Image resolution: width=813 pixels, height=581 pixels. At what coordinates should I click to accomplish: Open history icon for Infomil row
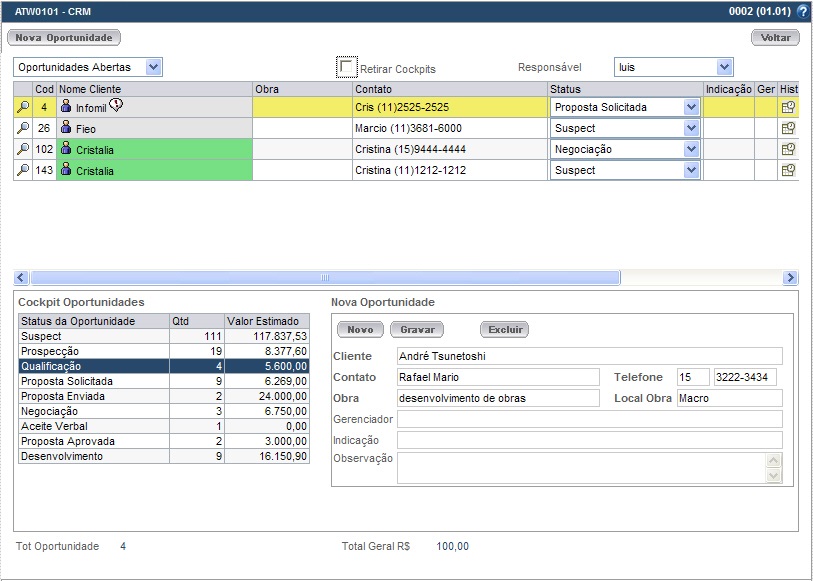click(788, 107)
